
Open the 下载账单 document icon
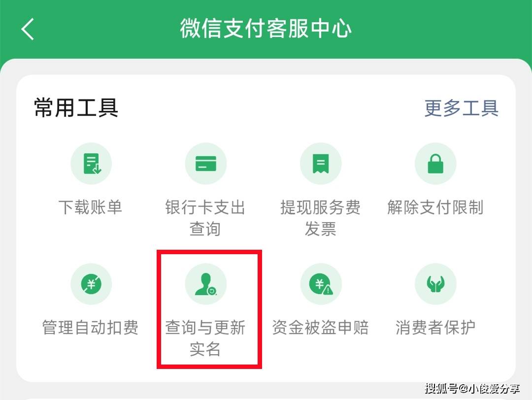[91, 164]
